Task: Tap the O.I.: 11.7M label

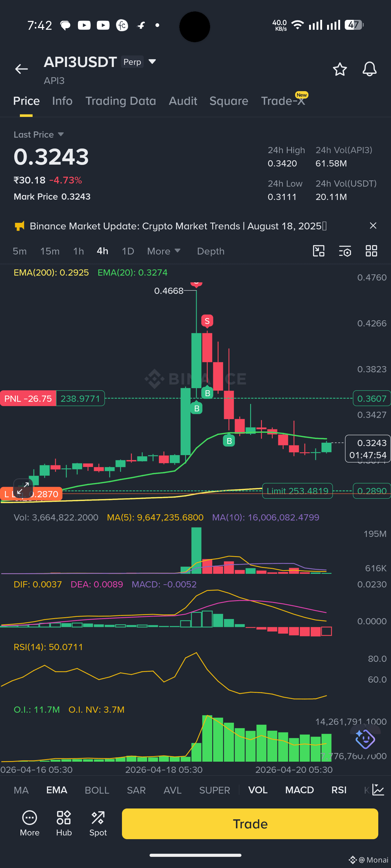Action: [37, 710]
